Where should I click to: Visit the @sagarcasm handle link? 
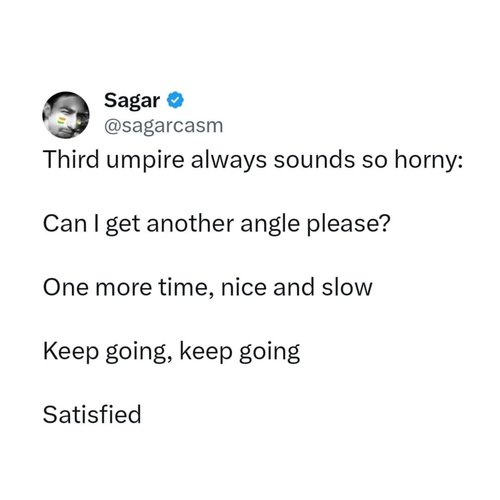pyautogui.click(x=163, y=126)
